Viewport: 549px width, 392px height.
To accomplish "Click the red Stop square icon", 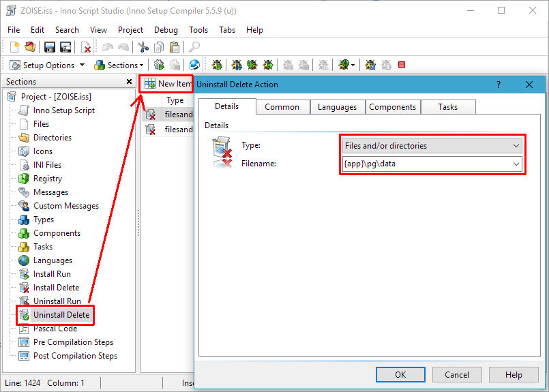I will coord(402,65).
